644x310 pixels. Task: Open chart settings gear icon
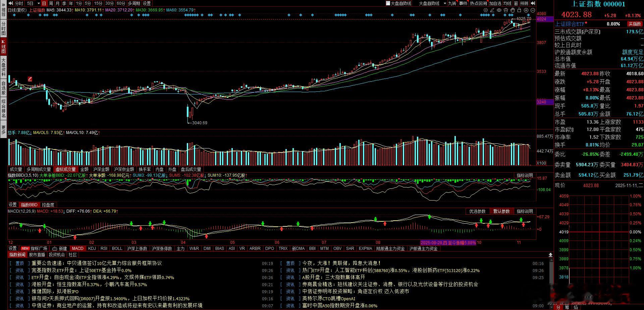(x=485, y=10)
